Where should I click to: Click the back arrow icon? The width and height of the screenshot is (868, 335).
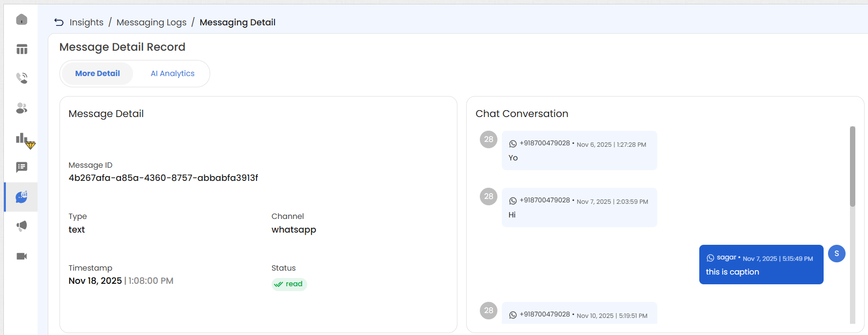(59, 22)
